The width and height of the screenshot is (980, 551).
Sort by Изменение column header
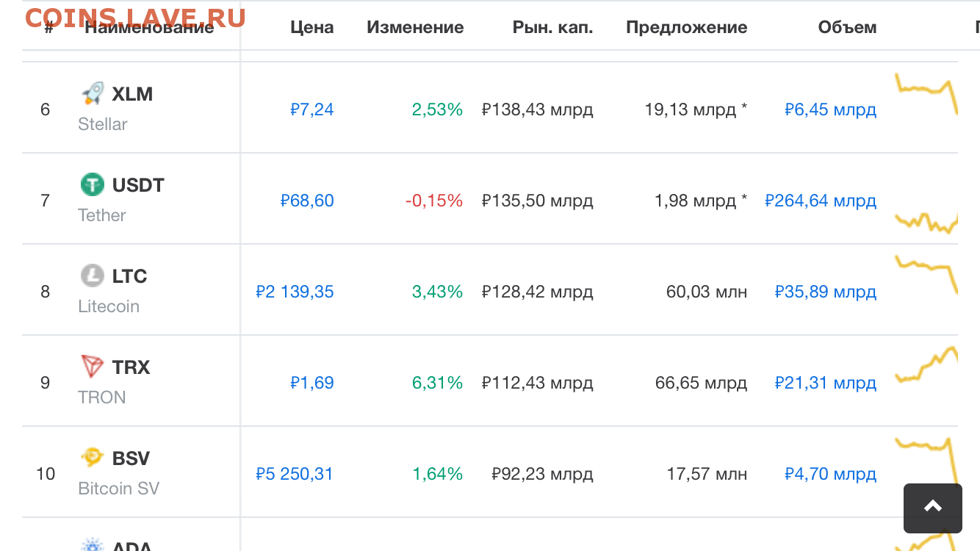(x=415, y=27)
